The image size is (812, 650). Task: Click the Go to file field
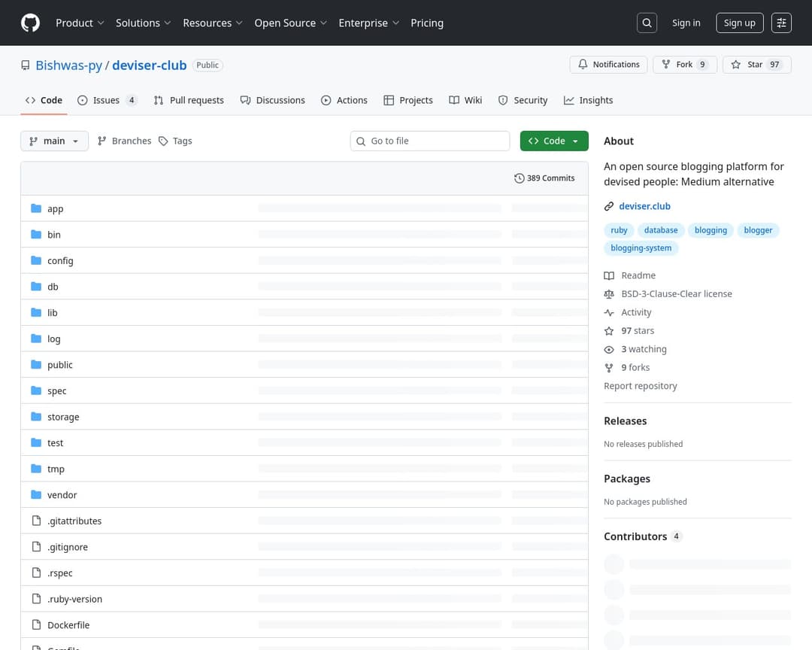(x=430, y=141)
